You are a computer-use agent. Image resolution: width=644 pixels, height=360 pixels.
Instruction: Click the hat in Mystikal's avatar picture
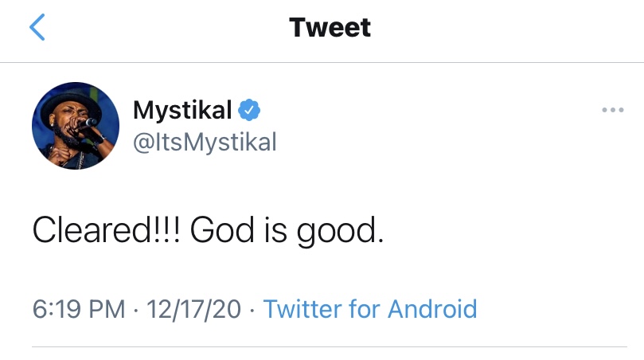pos(70,101)
